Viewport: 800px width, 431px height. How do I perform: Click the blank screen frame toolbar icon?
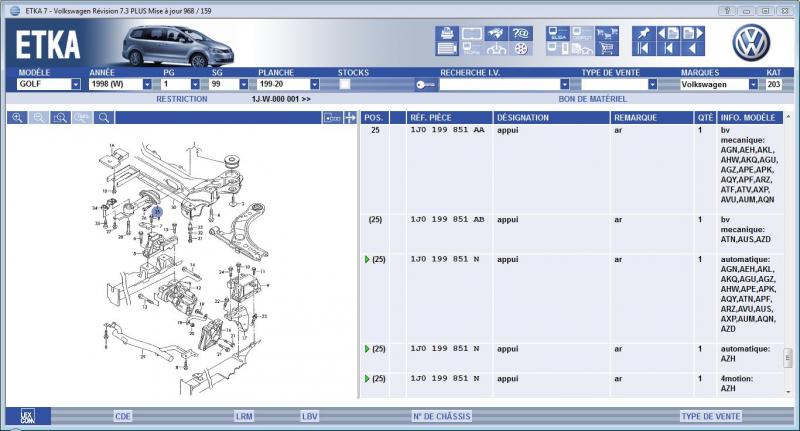pos(471,34)
